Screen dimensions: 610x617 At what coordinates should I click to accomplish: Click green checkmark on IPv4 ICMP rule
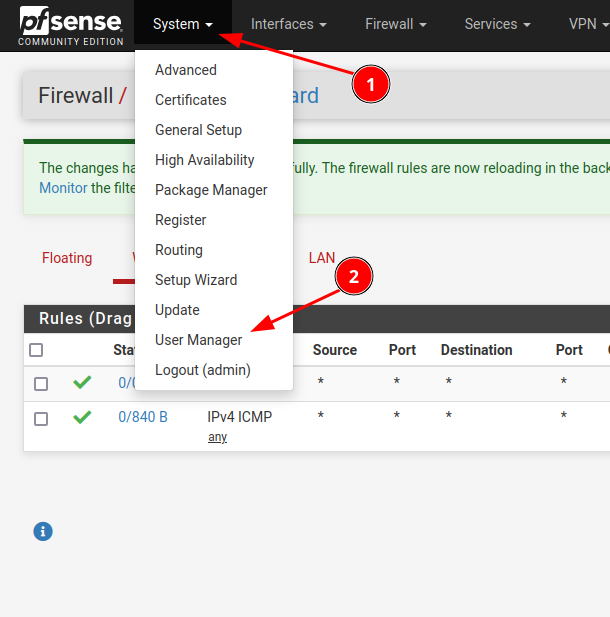(82, 417)
